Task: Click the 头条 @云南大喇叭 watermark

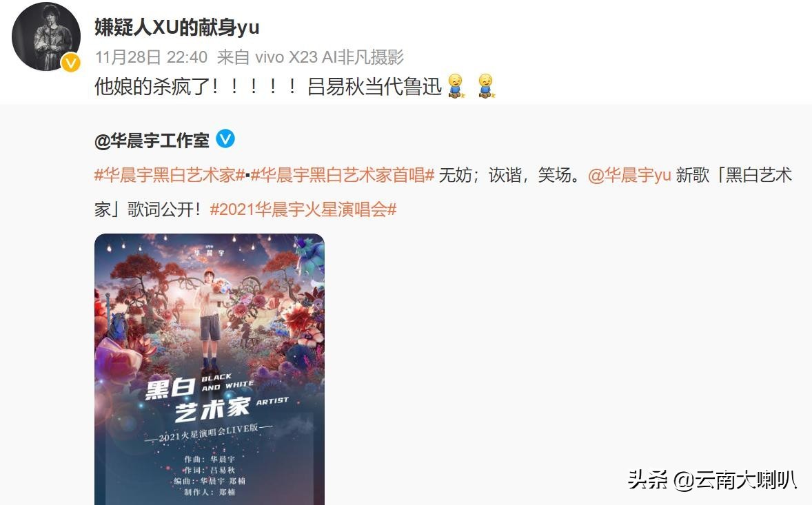Action: [712, 480]
